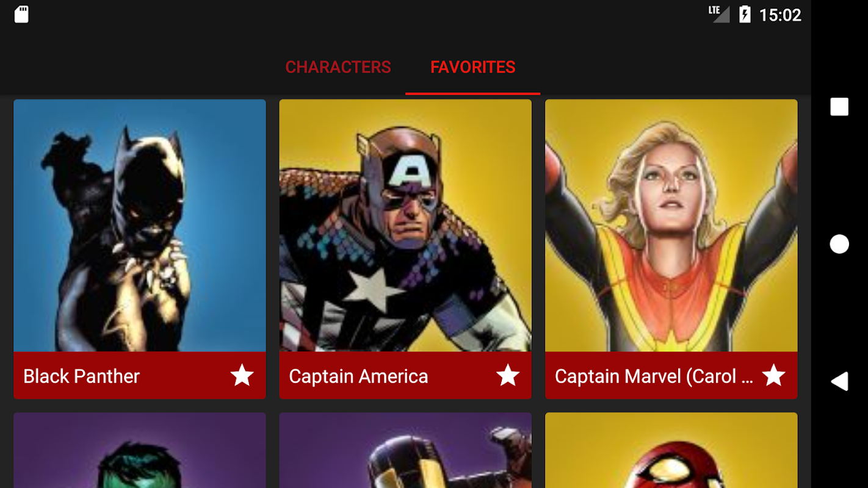Select the Favorites tab
Viewport: 868px width, 488px height.
click(472, 67)
